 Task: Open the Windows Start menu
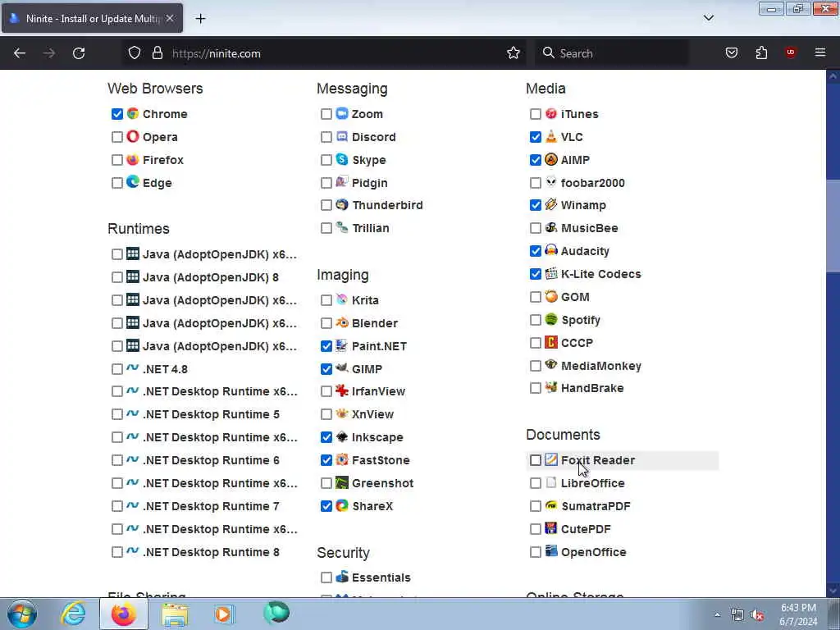[22, 614]
